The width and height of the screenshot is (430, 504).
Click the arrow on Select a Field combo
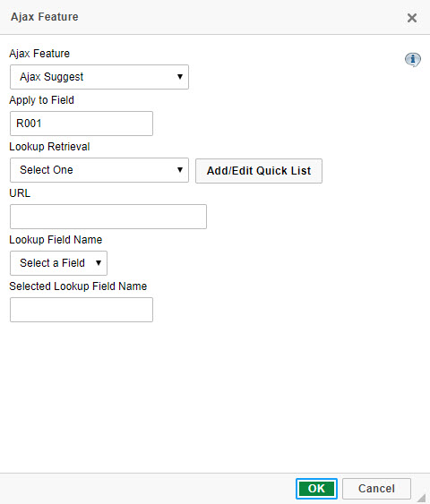[99, 263]
